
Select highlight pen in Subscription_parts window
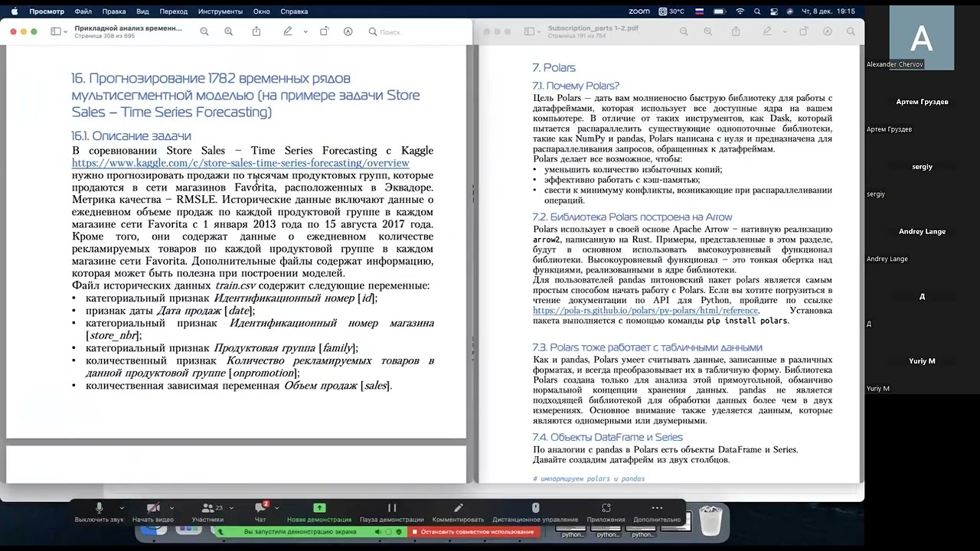pyautogui.click(x=767, y=31)
